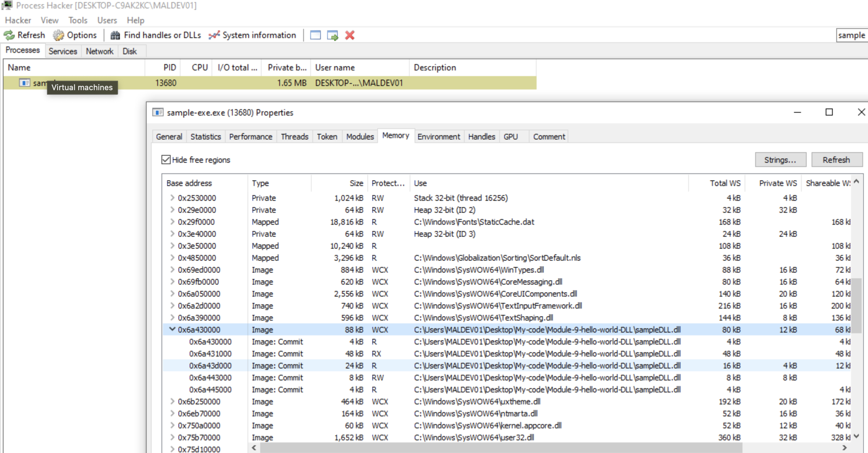Collapse the 0x6a430000 sampleDLL.dll region

point(172,329)
